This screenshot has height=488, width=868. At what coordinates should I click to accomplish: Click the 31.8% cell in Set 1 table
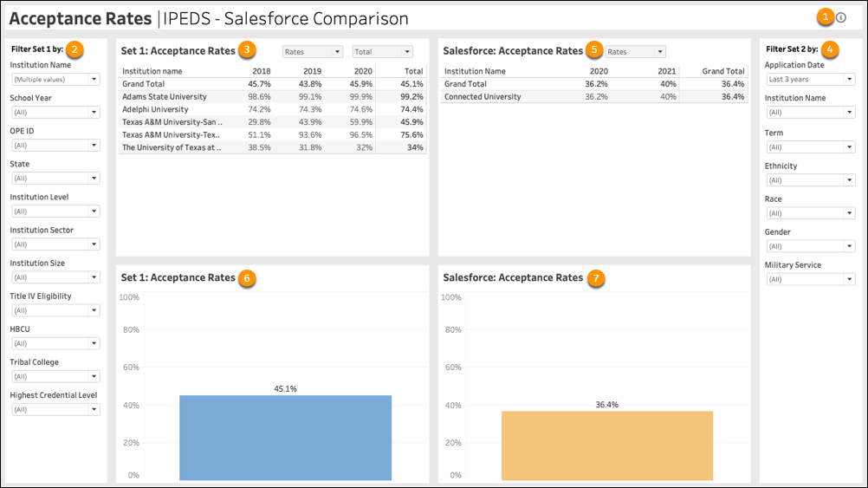(x=310, y=147)
